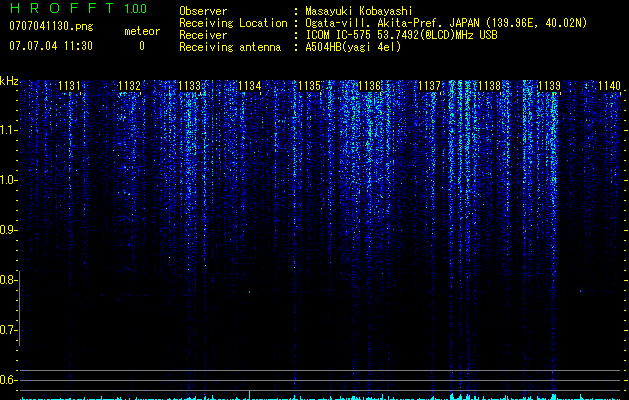Click the Observer label
Viewport: 629px width, 400px height.
[203, 11]
